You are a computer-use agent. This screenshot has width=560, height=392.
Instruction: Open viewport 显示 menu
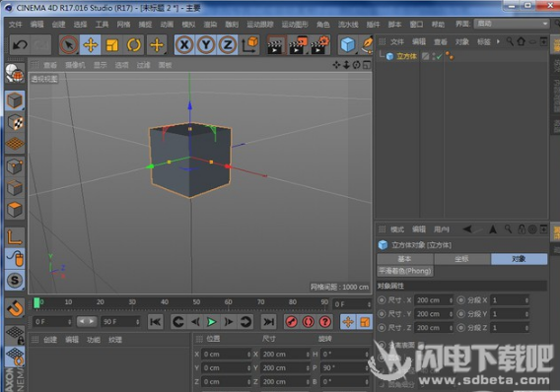tap(101, 65)
